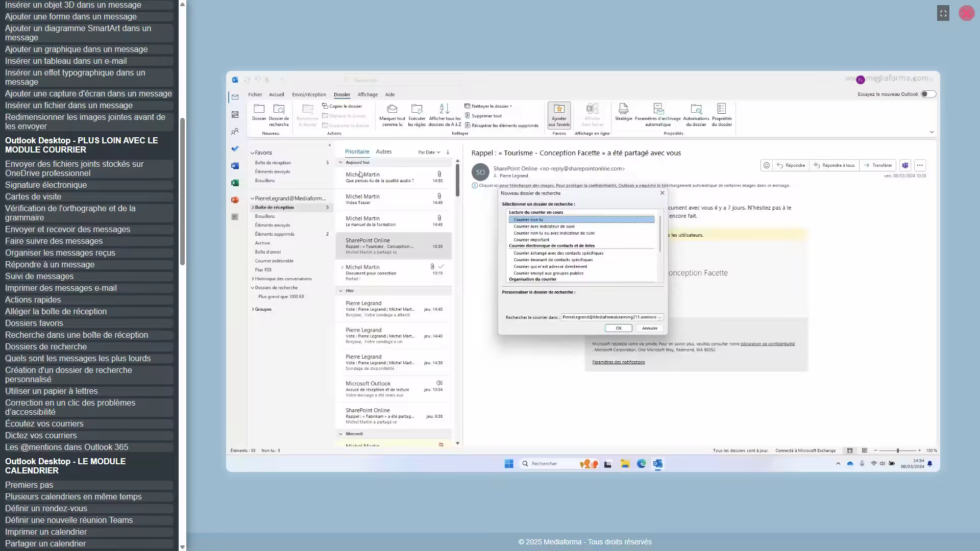Open Propriétés du dossier icon
This screenshot has height=551, width=980.
(x=722, y=115)
